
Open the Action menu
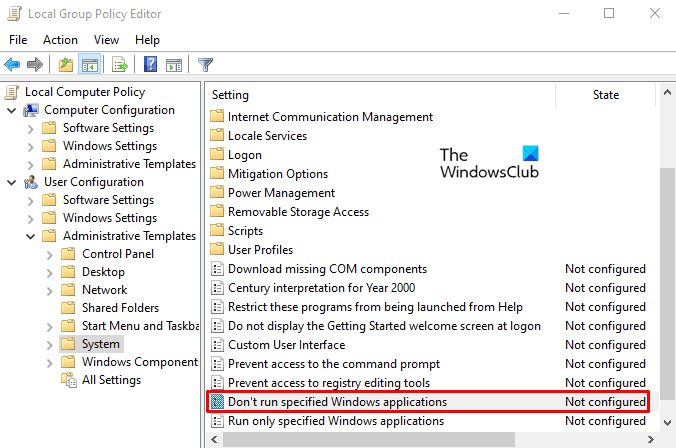pos(60,40)
